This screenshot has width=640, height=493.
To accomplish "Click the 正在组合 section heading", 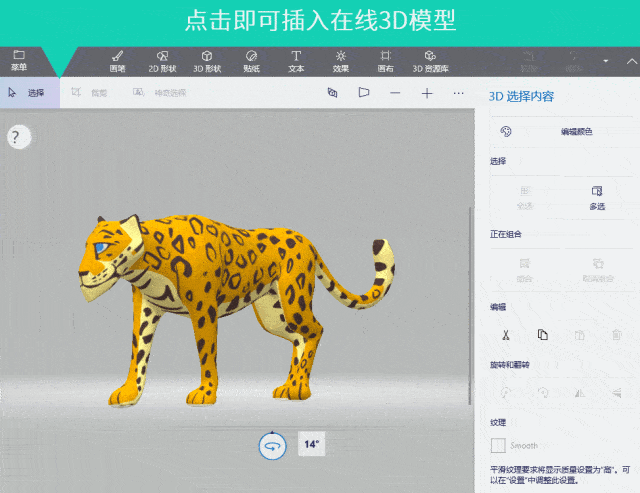I will 505,234.
